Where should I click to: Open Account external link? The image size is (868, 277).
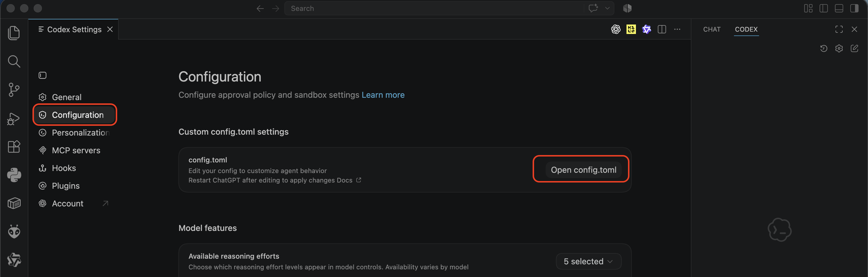click(x=75, y=203)
